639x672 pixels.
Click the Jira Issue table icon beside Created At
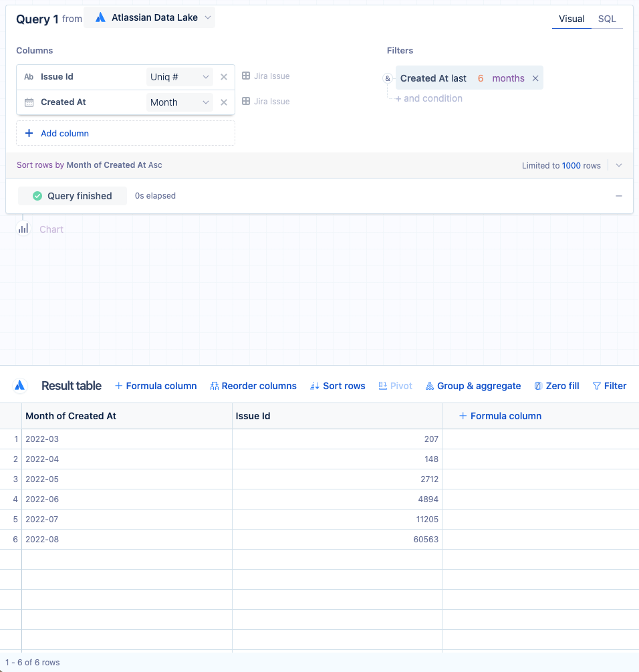tap(246, 101)
